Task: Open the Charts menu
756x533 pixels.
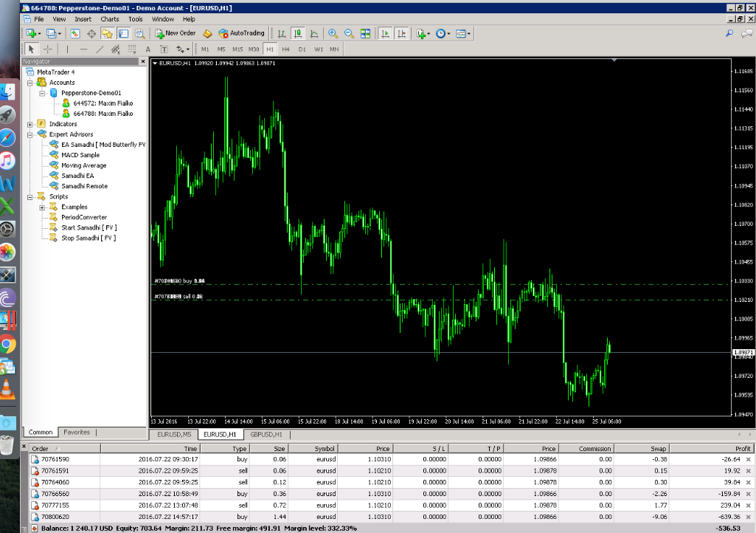Action: point(110,19)
